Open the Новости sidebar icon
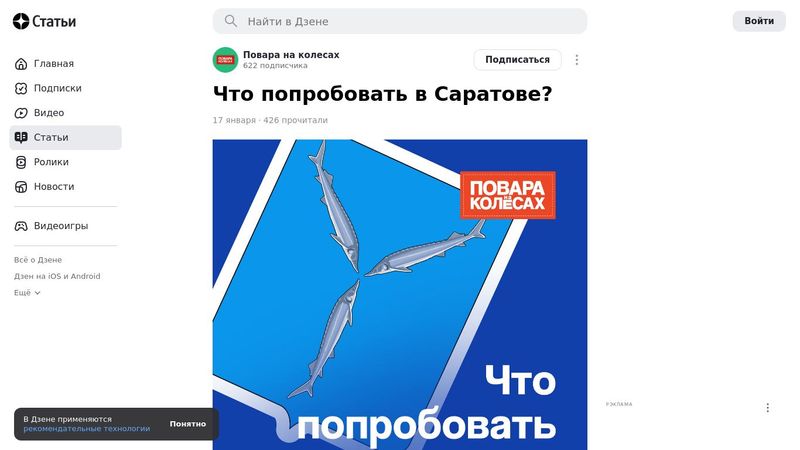 click(21, 187)
